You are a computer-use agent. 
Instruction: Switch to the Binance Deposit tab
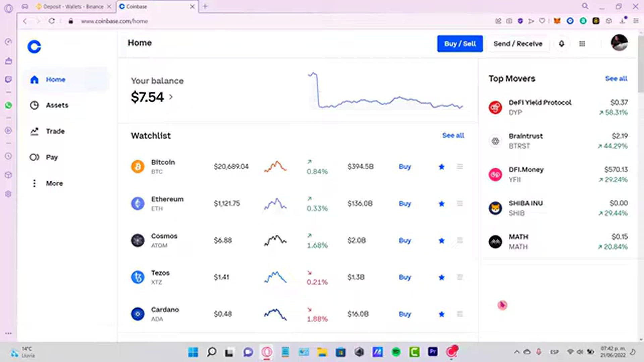pyautogui.click(x=72, y=6)
